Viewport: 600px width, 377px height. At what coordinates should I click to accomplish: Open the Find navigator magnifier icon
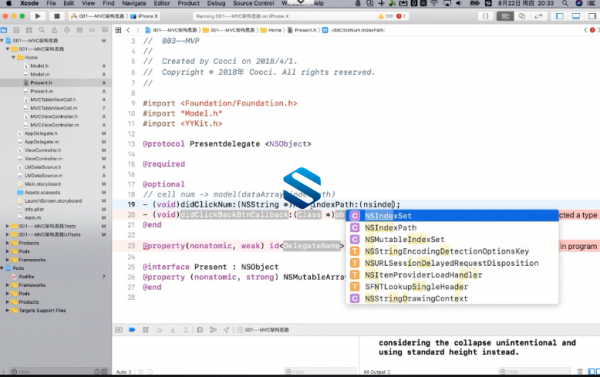point(41,30)
